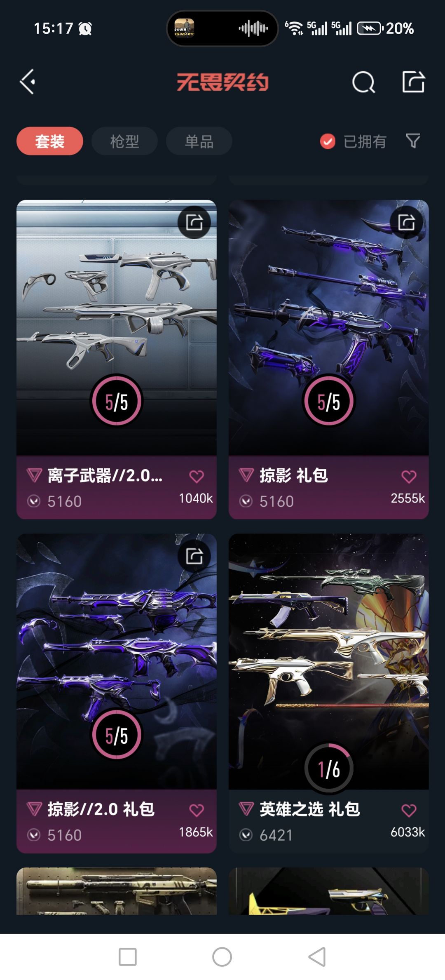Share the 掠影//2.0 礼包 bundle card
Image resolution: width=445 pixels, height=980 pixels.
(x=194, y=556)
